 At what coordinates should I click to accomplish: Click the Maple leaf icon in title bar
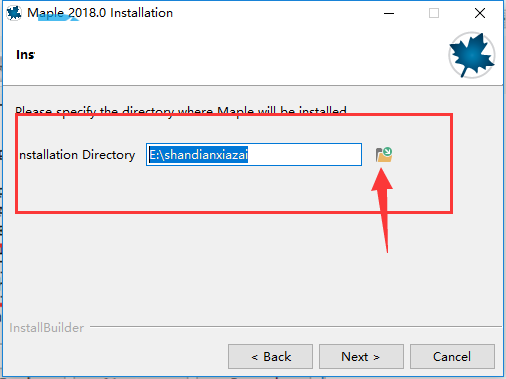click(x=14, y=13)
